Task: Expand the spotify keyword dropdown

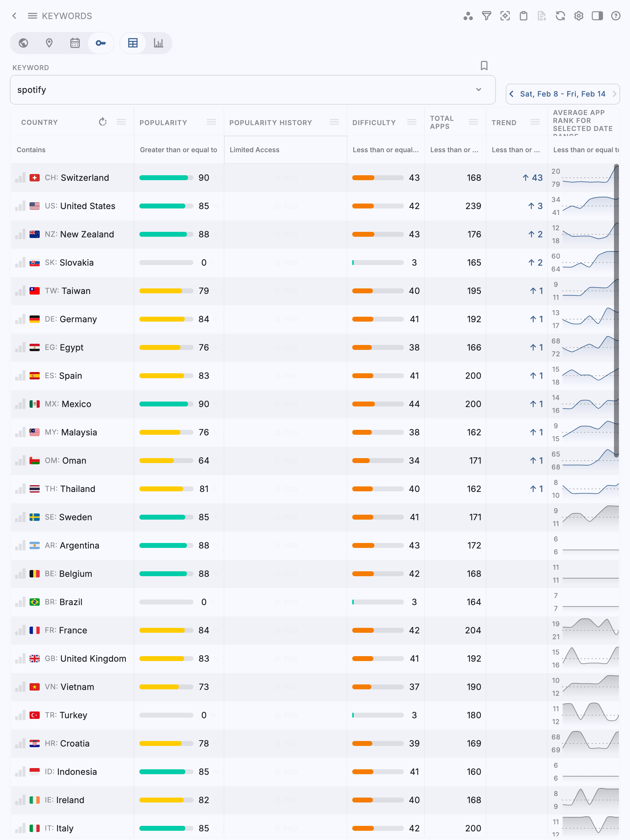Action: 478,89
